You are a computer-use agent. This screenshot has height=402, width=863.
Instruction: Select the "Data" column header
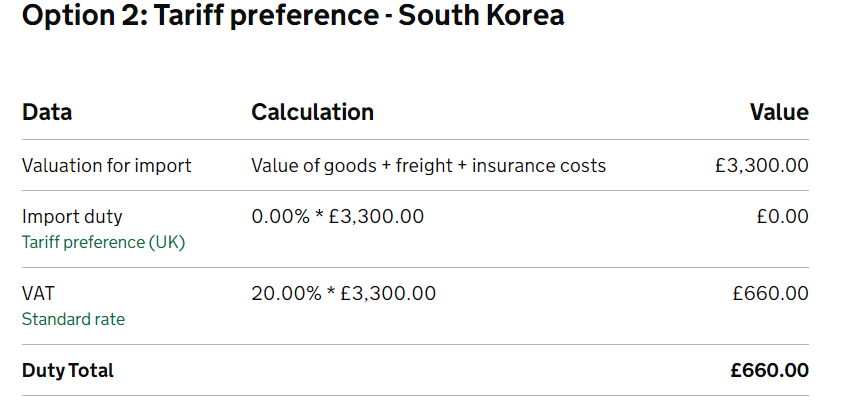click(47, 112)
